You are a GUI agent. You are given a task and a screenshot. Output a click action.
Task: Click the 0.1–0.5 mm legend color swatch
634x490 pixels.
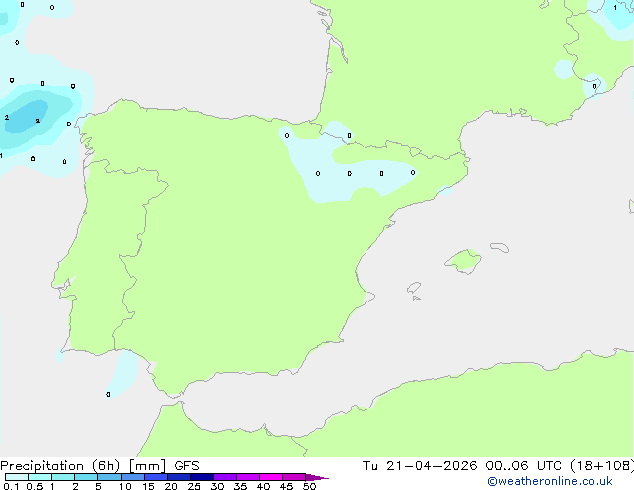17,477
